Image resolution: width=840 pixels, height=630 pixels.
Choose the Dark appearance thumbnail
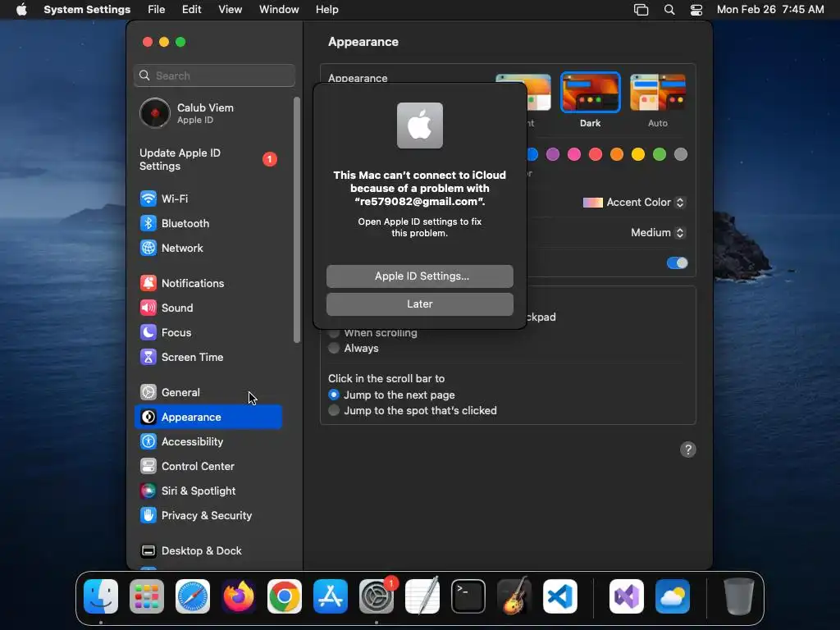591,93
